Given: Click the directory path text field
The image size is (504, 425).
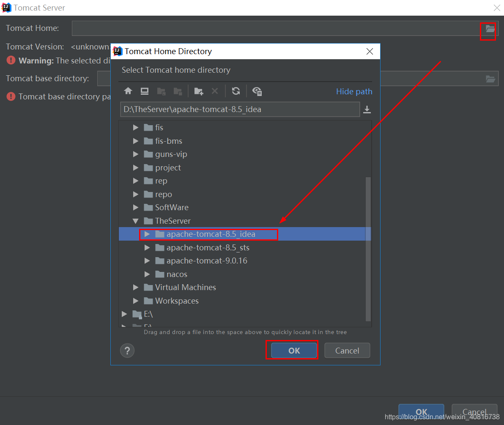Looking at the screenshot, I should tap(240, 109).
